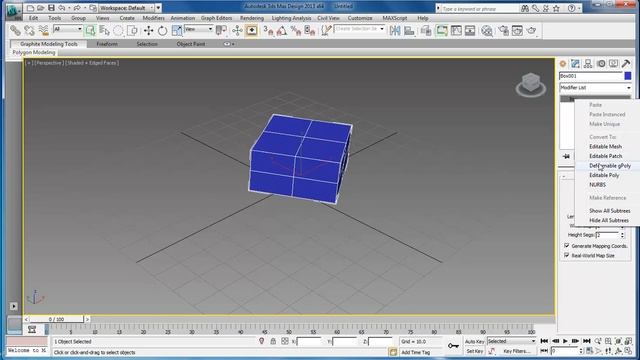Image resolution: width=640 pixels, height=360 pixels.
Task: Open the Modifier List dropdown
Action: coord(595,88)
